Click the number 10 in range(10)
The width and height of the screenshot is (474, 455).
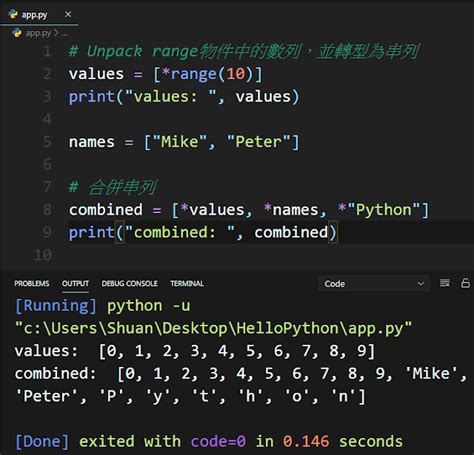(236, 74)
